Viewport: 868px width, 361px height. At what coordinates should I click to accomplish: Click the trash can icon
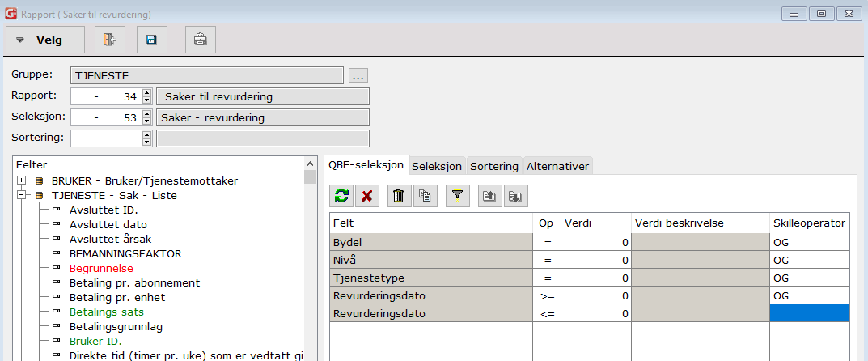click(x=399, y=195)
